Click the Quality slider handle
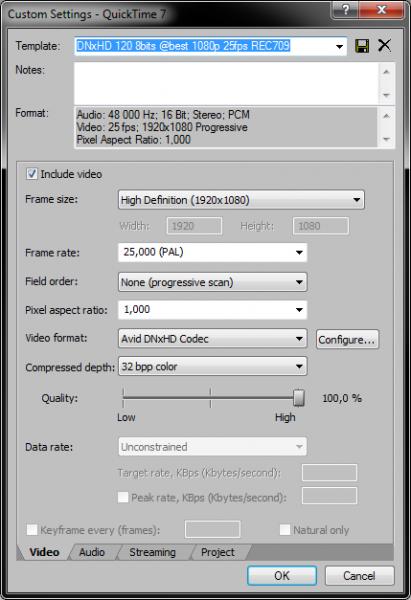This screenshot has height=600, width=411. 299,398
